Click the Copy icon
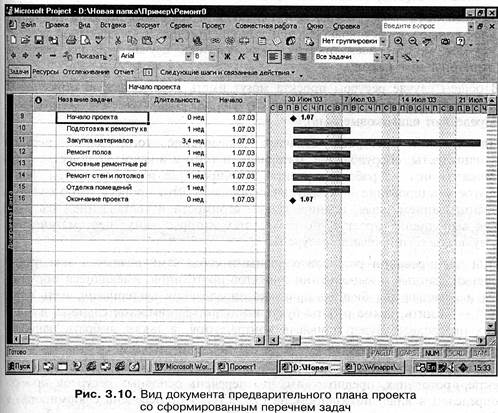Viewport: 498px width, 413px height. (132, 41)
